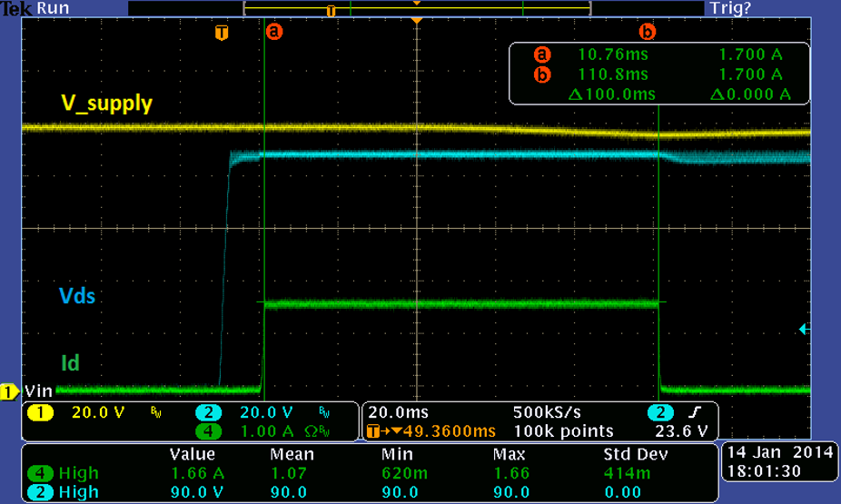The height and width of the screenshot is (504, 841).
Task: Click the T marker in the record overview bar
Action: pyautogui.click(x=331, y=10)
